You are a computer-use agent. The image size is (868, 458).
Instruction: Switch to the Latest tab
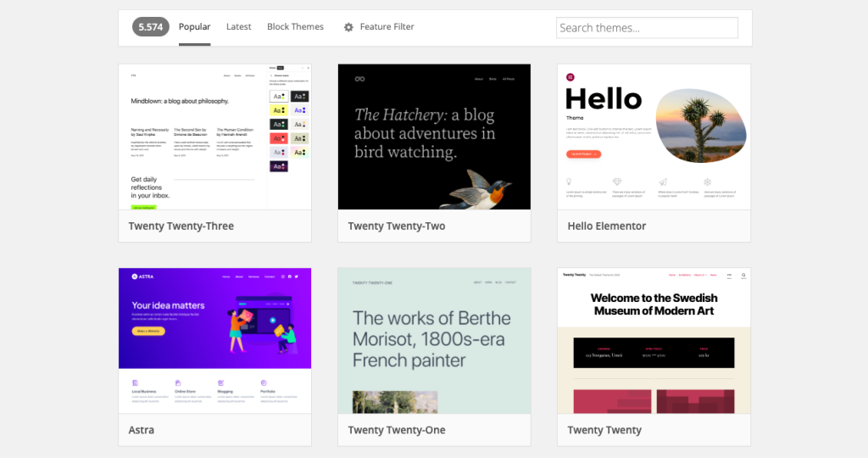(x=238, y=26)
